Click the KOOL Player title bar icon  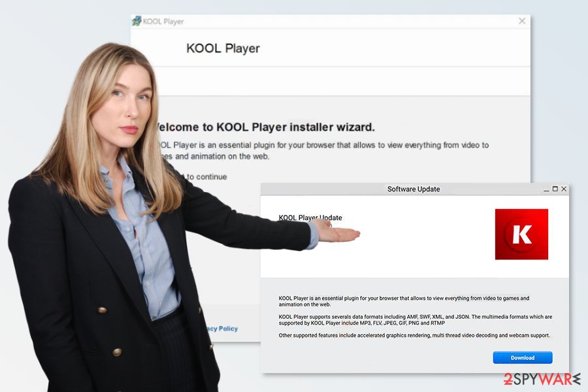click(x=137, y=21)
